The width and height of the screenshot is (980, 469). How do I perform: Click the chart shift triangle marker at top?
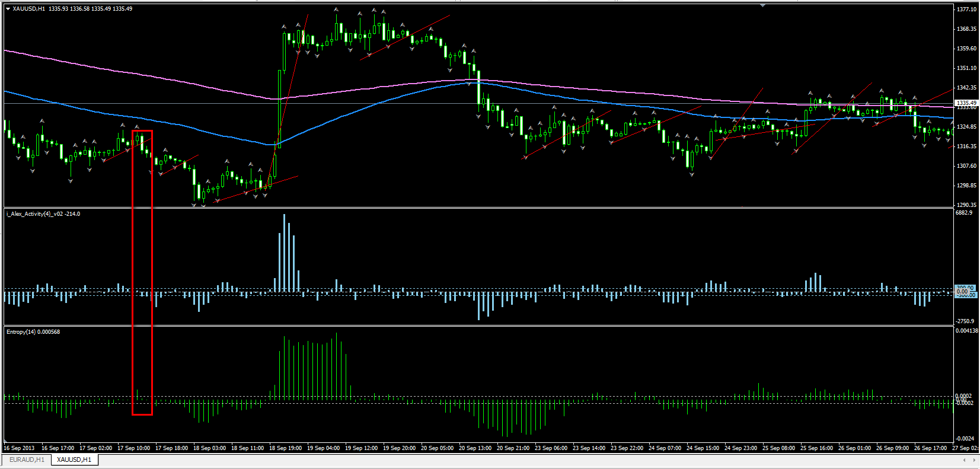763,5
